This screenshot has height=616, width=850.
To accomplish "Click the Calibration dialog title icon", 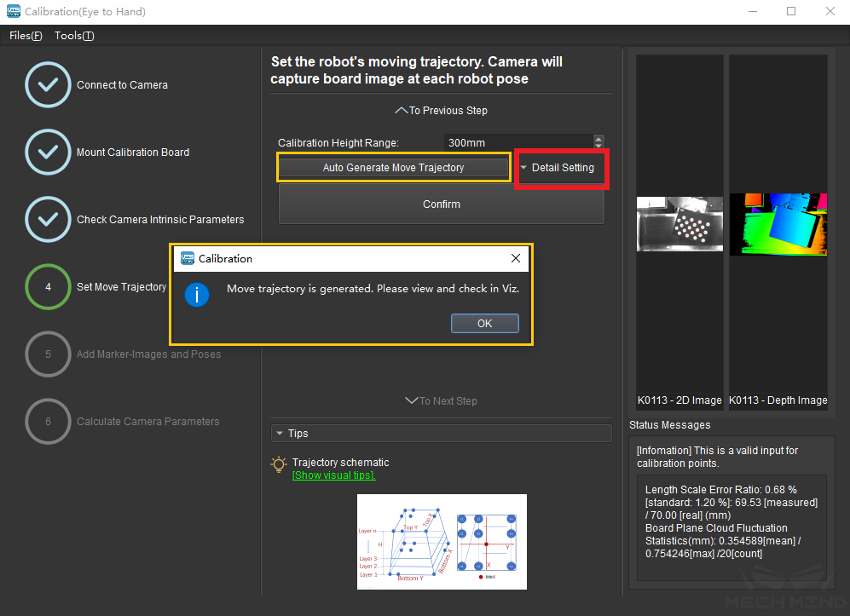I will pyautogui.click(x=188, y=258).
